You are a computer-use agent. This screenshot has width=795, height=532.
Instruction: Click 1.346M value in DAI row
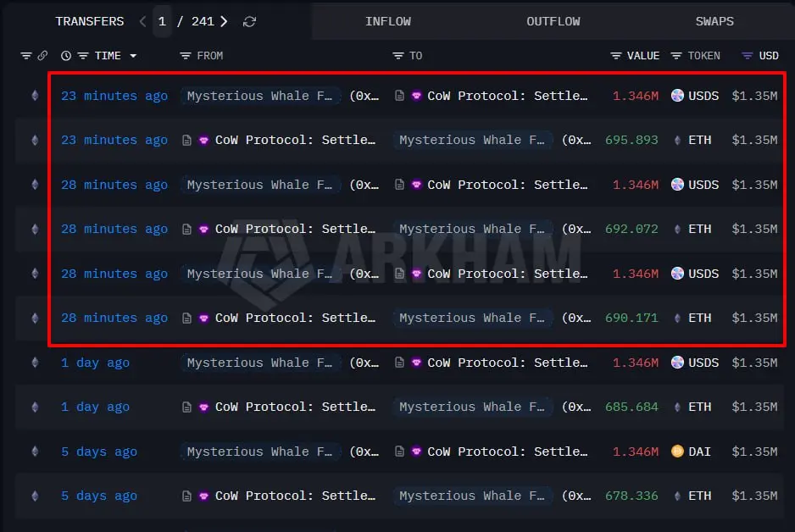pyautogui.click(x=636, y=452)
